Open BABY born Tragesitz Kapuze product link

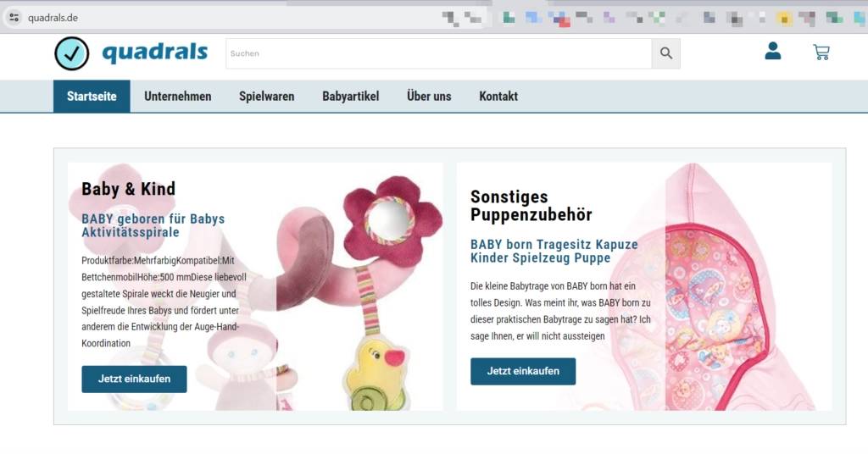pos(554,251)
